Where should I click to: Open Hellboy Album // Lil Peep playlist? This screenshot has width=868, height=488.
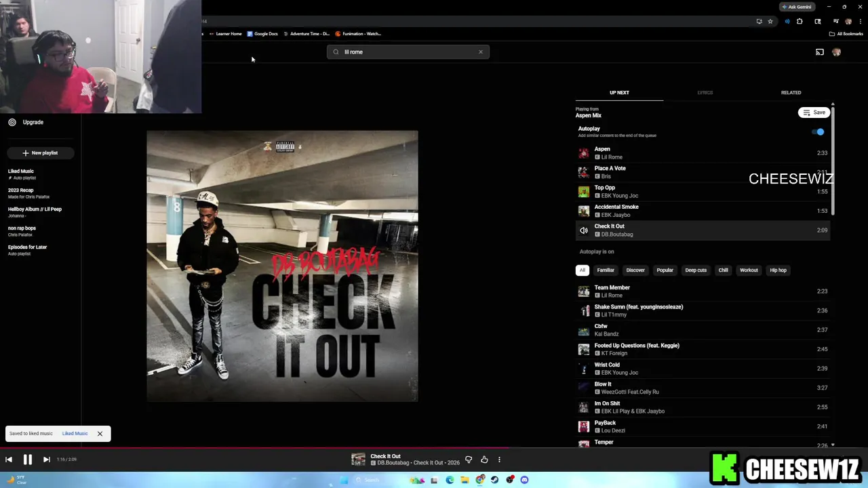click(35, 212)
